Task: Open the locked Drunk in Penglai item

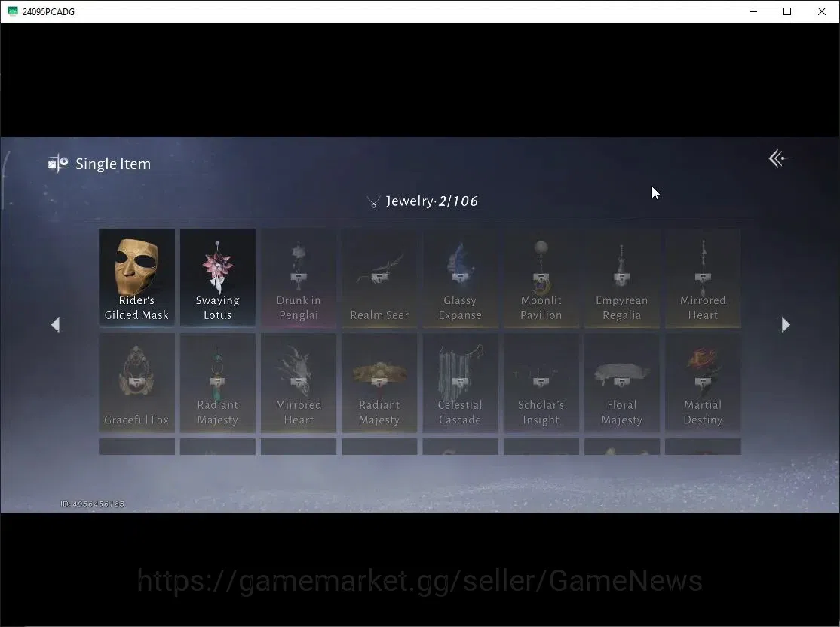Action: (x=299, y=277)
